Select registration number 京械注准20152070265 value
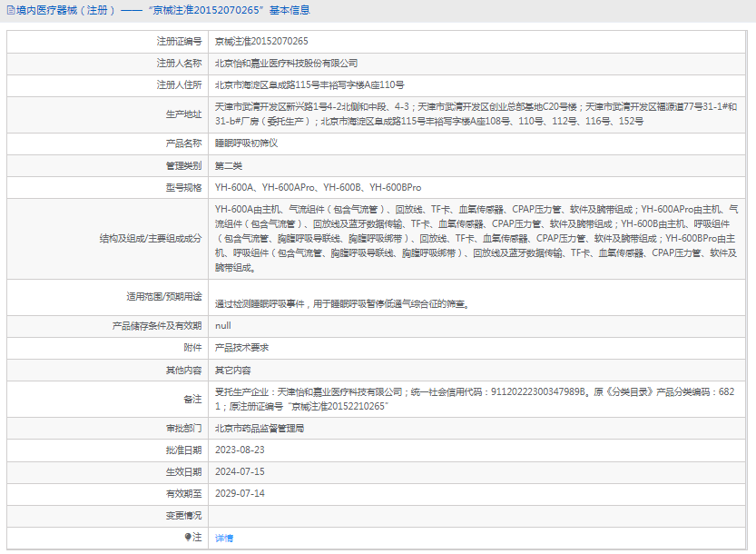This screenshot has height=554, width=756. coord(261,41)
